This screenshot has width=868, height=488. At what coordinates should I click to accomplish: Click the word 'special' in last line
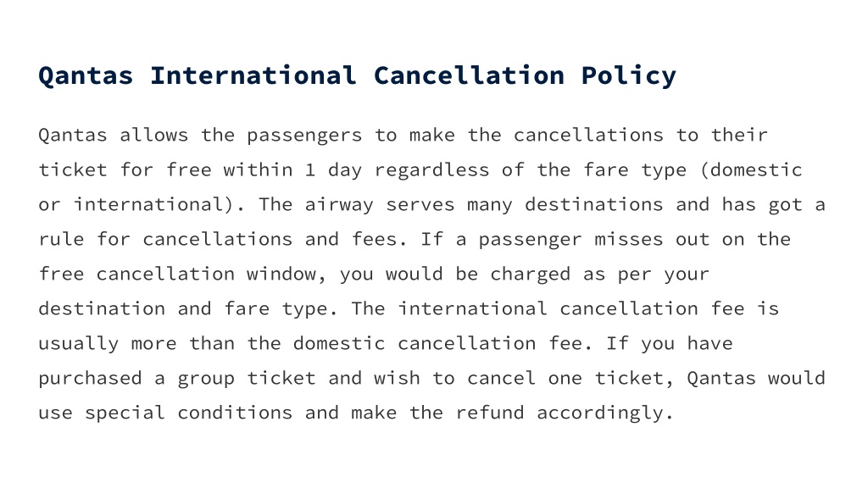coord(125,413)
